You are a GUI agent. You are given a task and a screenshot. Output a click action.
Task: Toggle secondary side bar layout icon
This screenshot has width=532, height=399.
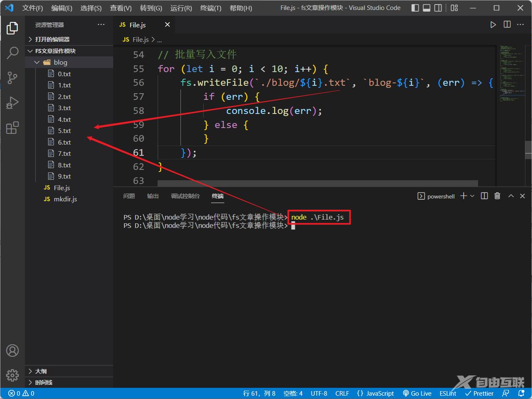click(x=438, y=8)
